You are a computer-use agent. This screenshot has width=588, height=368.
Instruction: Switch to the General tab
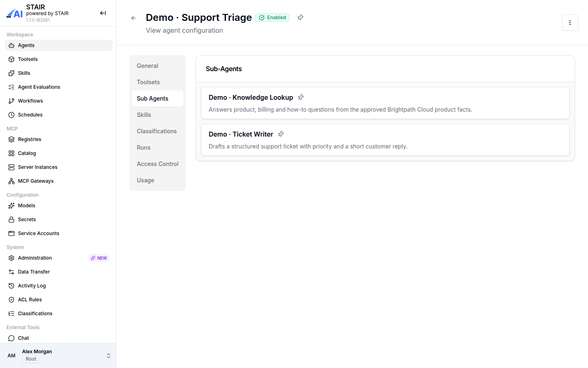pos(158,66)
